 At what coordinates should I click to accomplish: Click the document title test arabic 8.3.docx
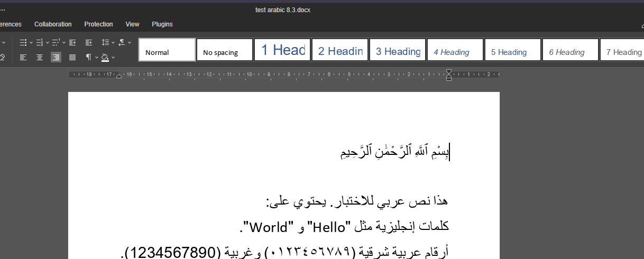[283, 10]
